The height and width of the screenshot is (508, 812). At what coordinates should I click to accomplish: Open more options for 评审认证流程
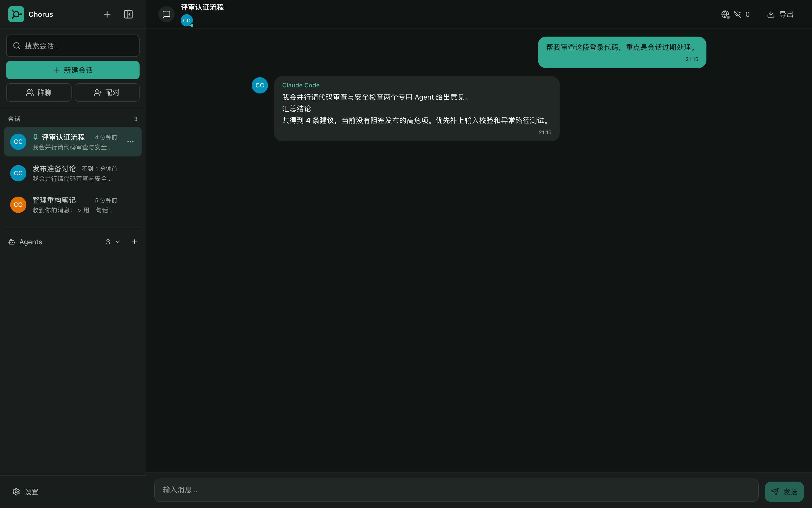pos(130,142)
